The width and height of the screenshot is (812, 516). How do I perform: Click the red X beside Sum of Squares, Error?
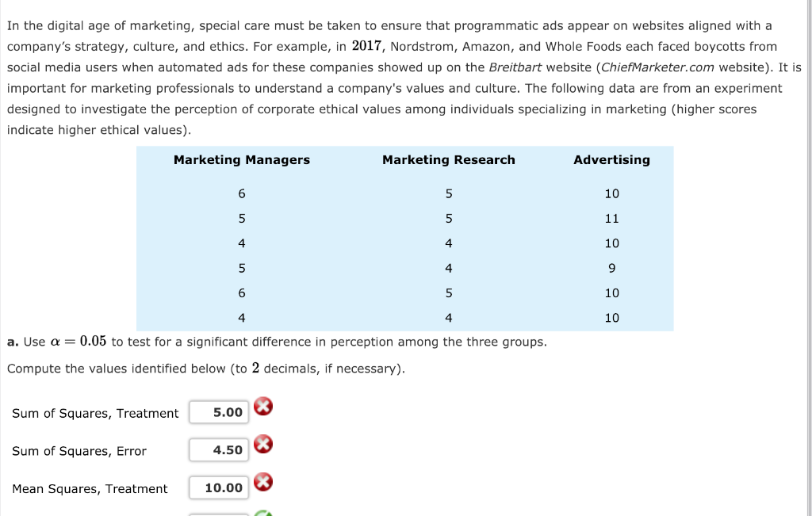262,444
